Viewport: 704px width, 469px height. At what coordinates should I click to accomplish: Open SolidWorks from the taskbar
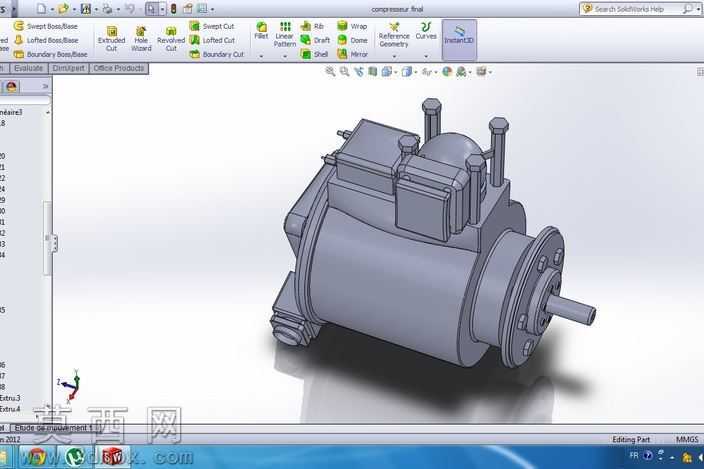coord(112,457)
